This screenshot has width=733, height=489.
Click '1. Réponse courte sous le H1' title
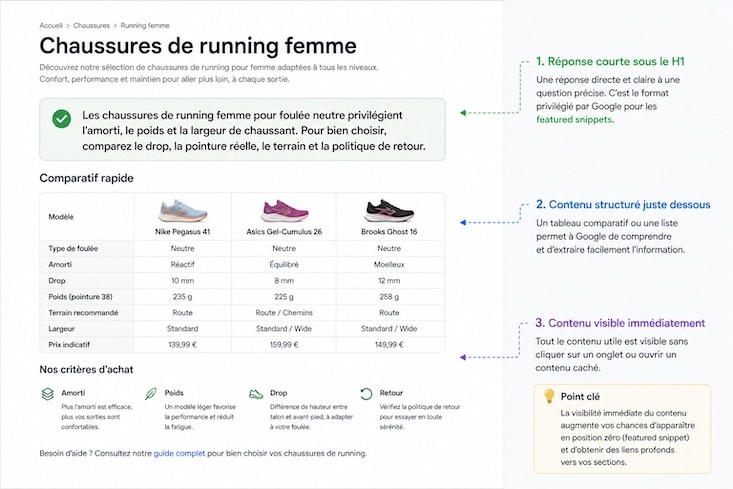[x=611, y=62]
